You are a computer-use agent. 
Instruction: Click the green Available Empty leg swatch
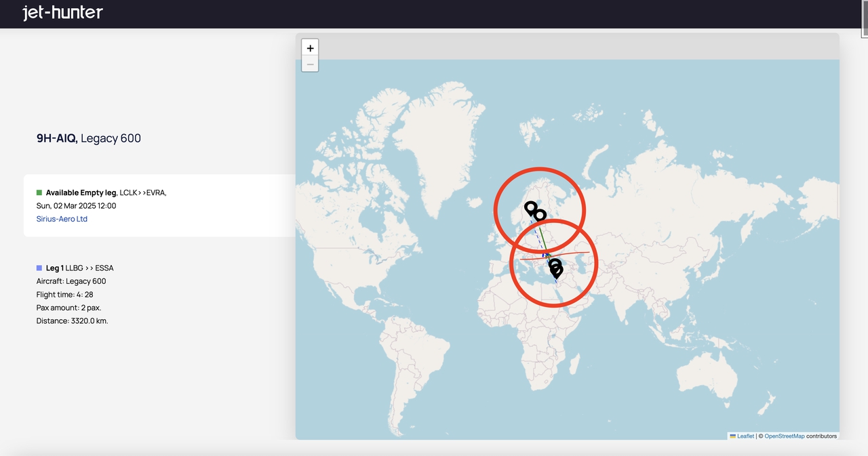39,193
